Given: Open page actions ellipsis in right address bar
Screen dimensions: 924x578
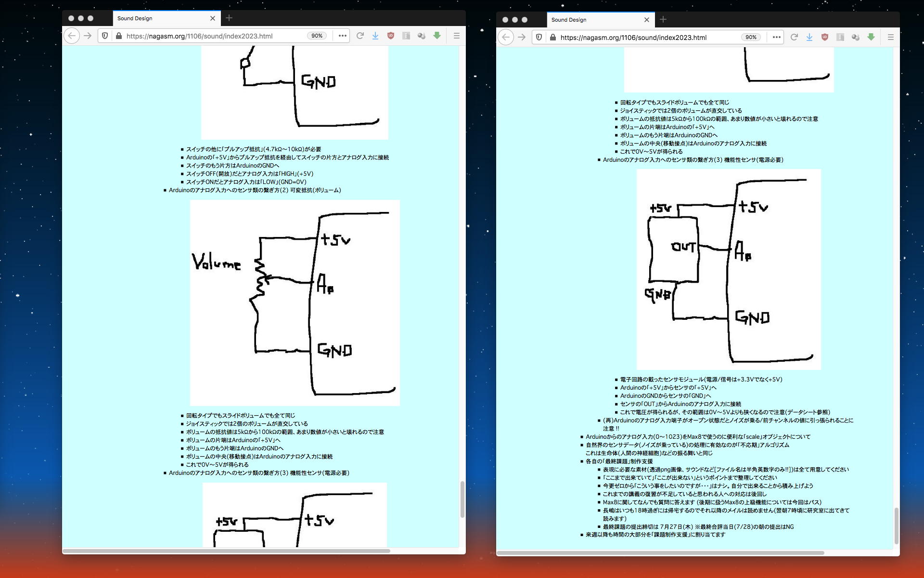Looking at the screenshot, I should [776, 37].
